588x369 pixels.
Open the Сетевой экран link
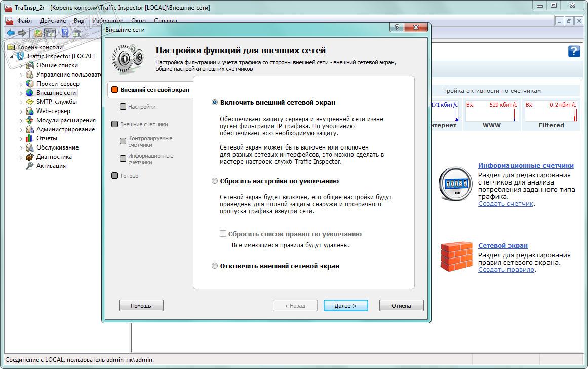coord(502,245)
